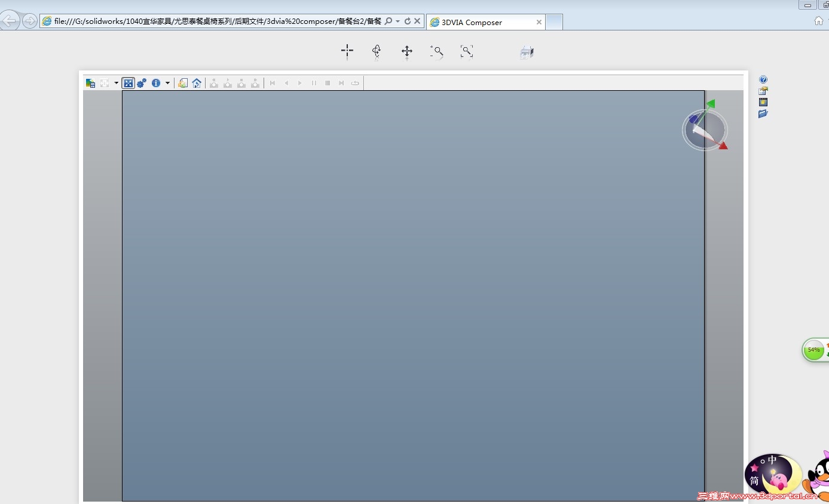Open the blue gears settings icon
Image resolution: width=829 pixels, height=504 pixels.
click(142, 83)
